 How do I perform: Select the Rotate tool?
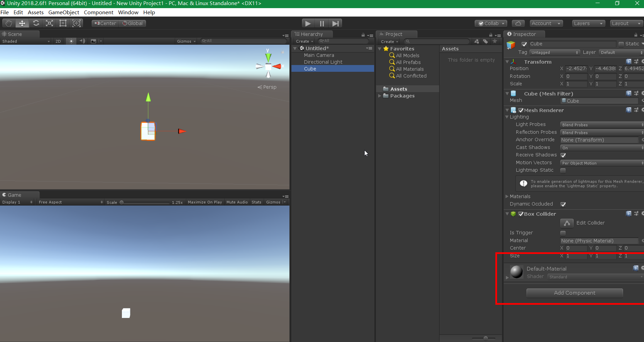click(x=36, y=23)
